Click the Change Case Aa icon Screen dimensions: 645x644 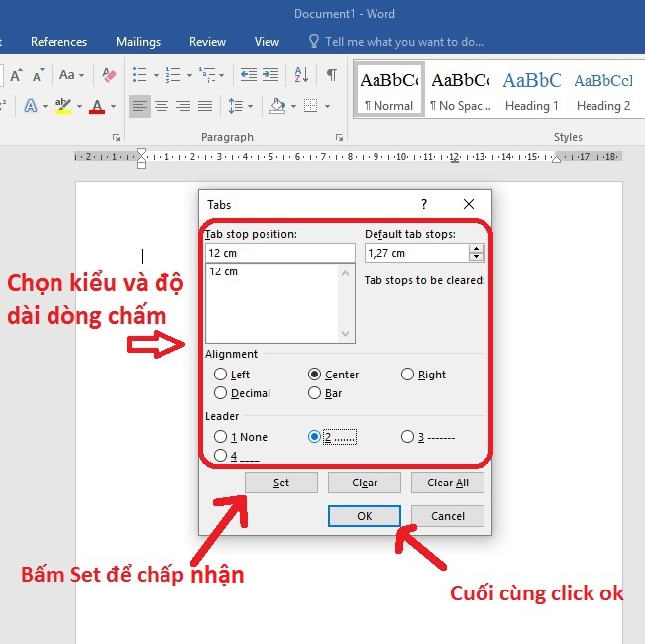(67, 75)
